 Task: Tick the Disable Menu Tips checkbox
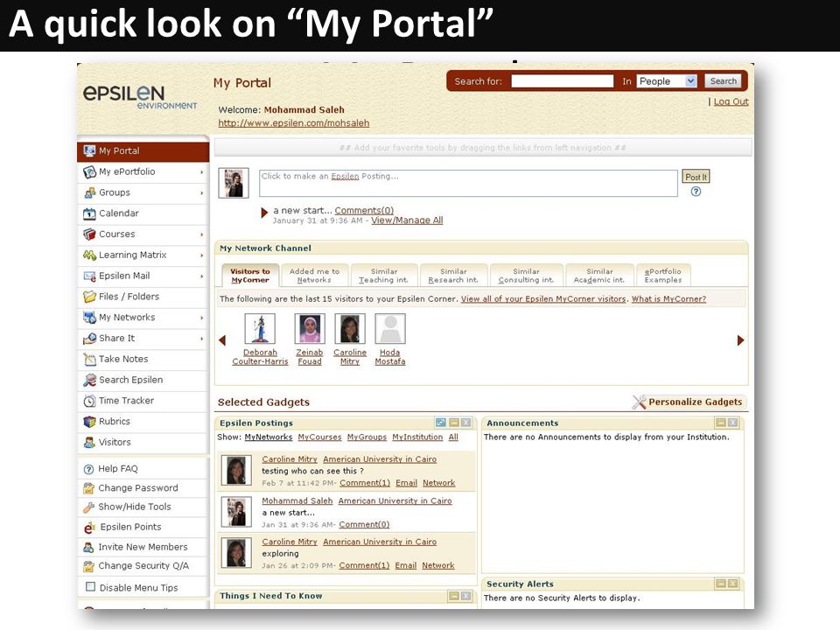(x=90, y=587)
